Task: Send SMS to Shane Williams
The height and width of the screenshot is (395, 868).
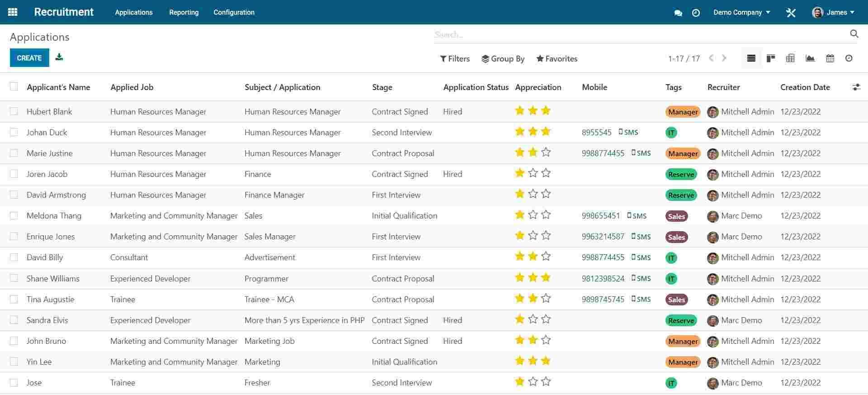Action: click(x=641, y=278)
